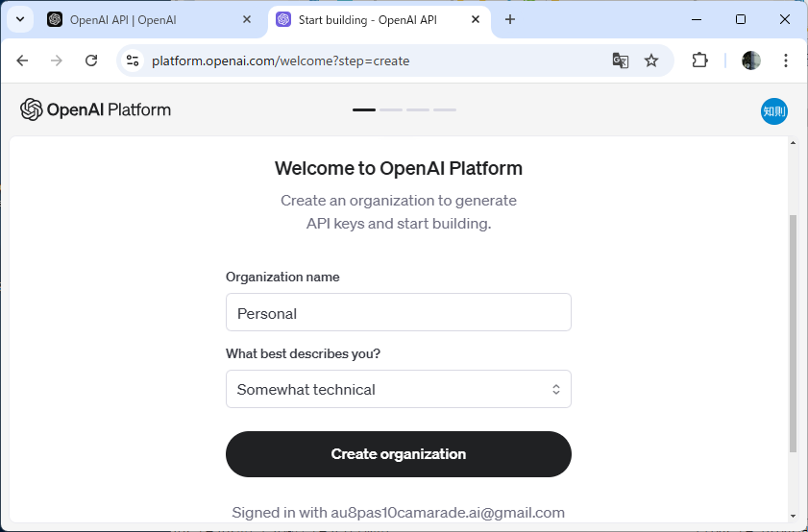Bookmark this page with the star icon
The image size is (808, 532).
click(x=651, y=60)
